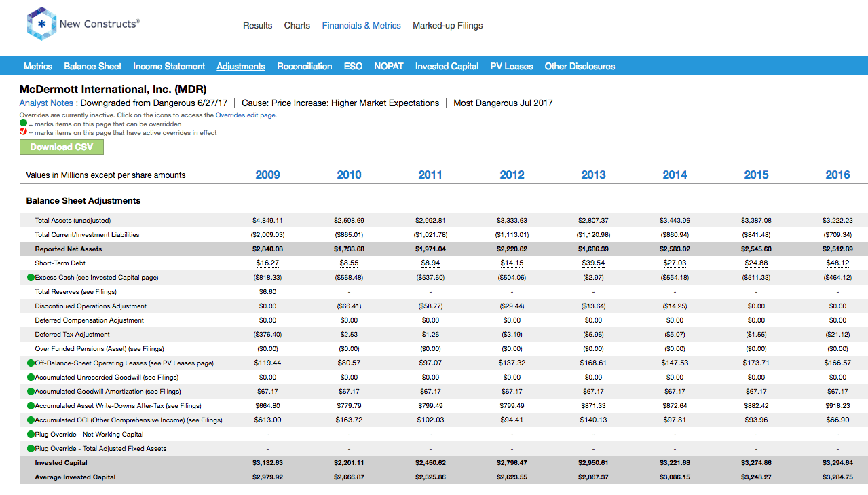This screenshot has width=868, height=495.
Task: Open the ESO tab
Action: pos(353,66)
